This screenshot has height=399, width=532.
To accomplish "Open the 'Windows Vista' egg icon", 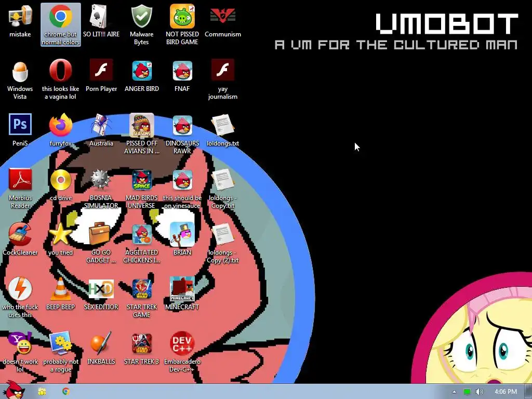I will (20, 79).
